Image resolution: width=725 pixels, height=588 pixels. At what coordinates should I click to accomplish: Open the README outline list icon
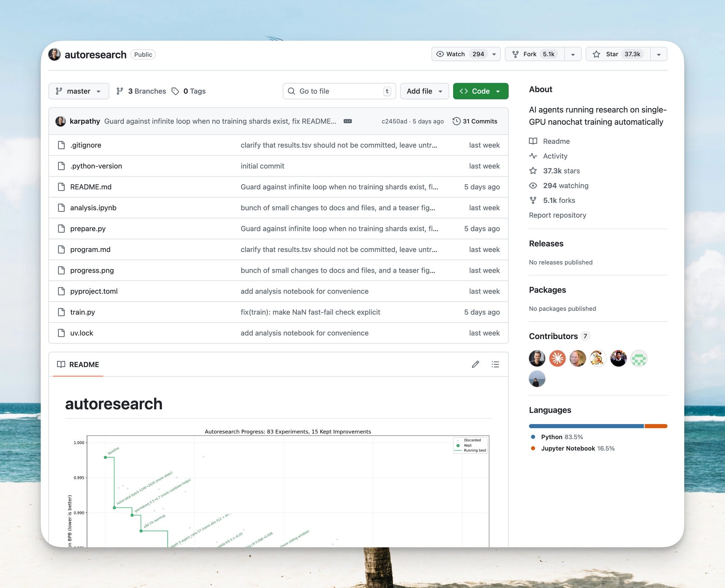click(495, 364)
